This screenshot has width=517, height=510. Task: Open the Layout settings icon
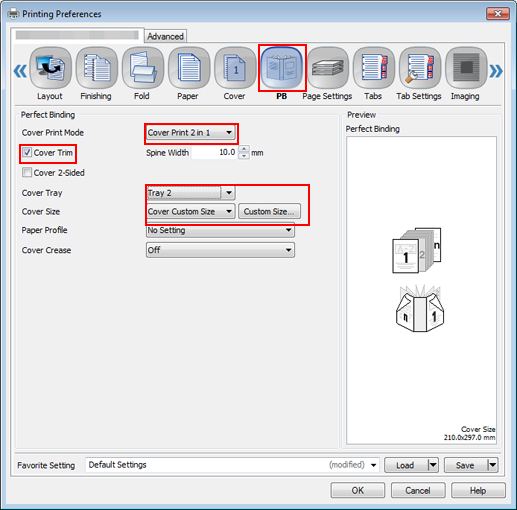point(50,68)
